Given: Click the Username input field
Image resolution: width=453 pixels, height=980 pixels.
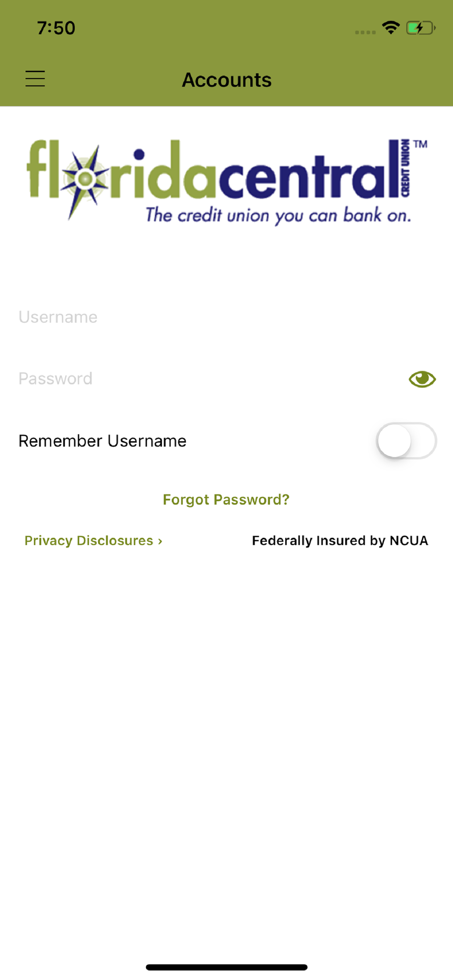Looking at the screenshot, I should point(152,316).
